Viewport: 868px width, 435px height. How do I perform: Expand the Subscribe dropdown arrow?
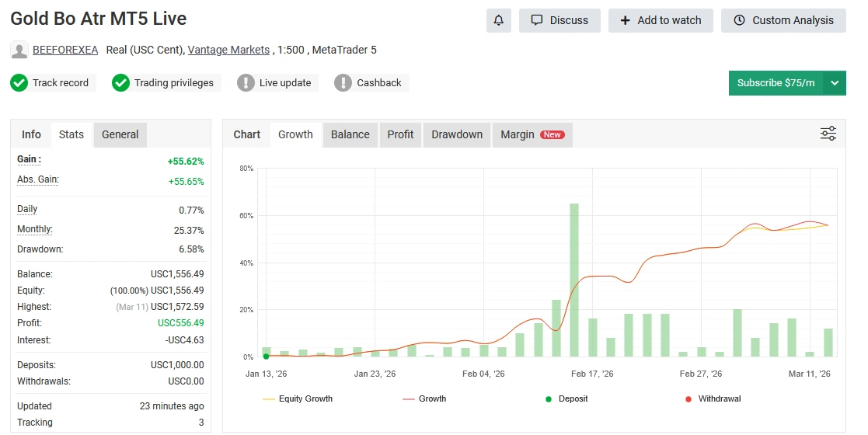pyautogui.click(x=835, y=83)
